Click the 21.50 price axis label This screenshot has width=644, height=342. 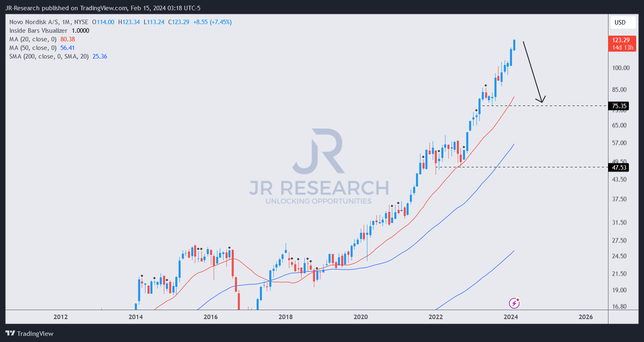tap(619, 274)
